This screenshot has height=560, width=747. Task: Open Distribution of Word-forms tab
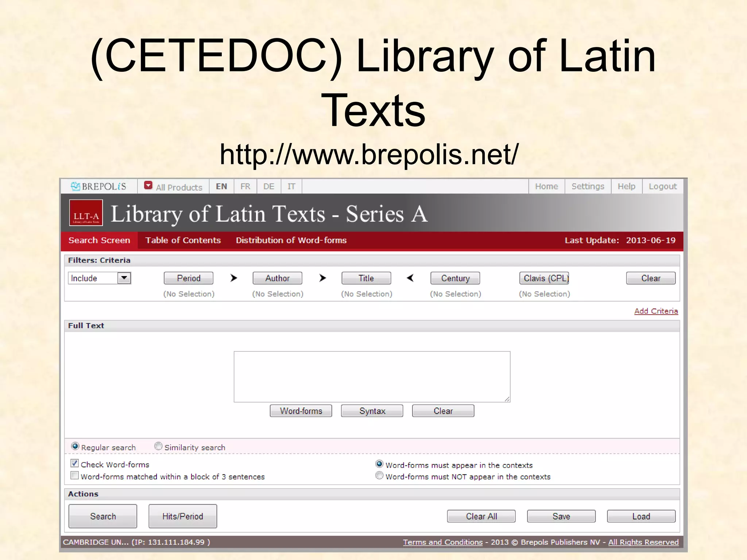coord(291,240)
